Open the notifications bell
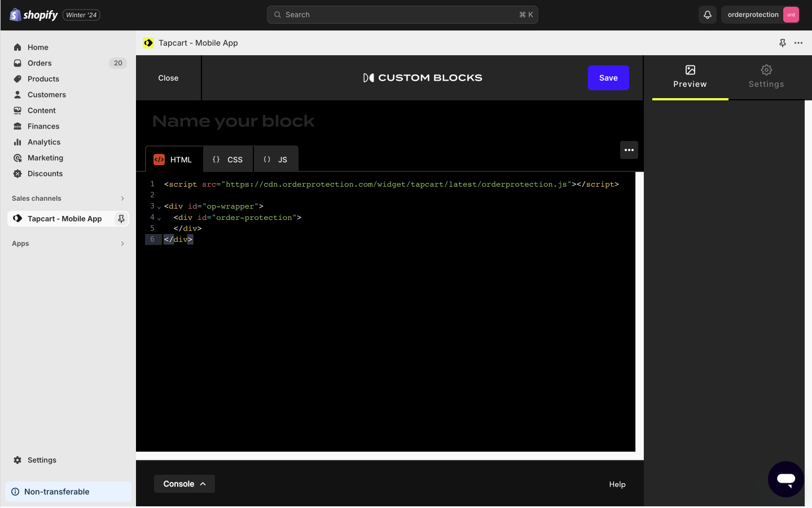This screenshot has height=508, width=812. [x=708, y=15]
